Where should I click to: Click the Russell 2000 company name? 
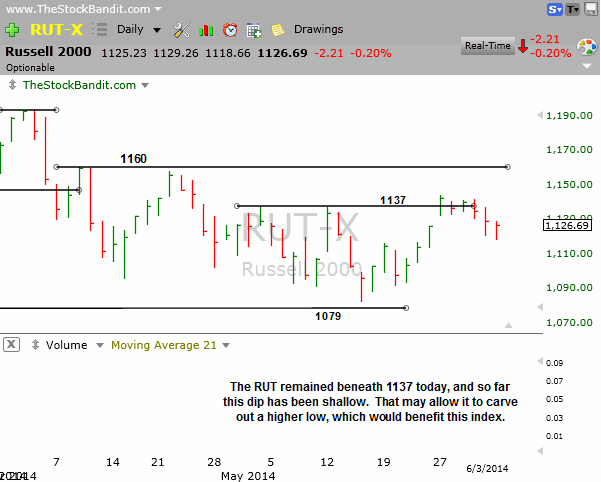click(x=48, y=52)
